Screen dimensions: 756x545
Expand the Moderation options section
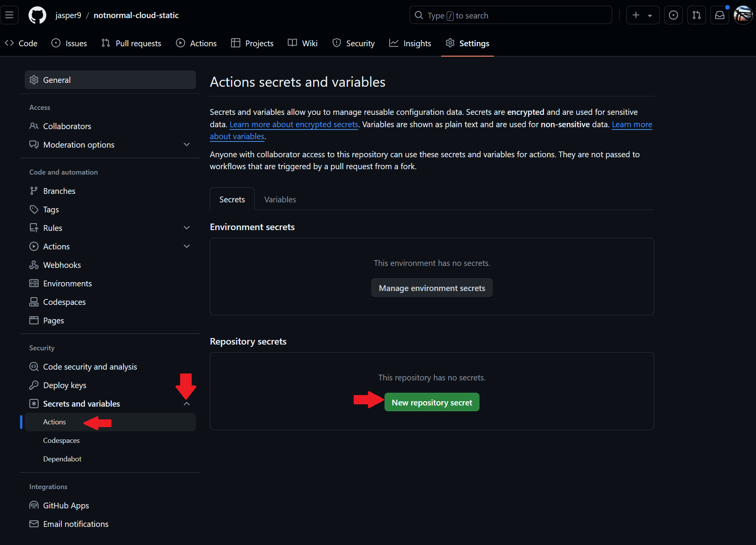187,145
